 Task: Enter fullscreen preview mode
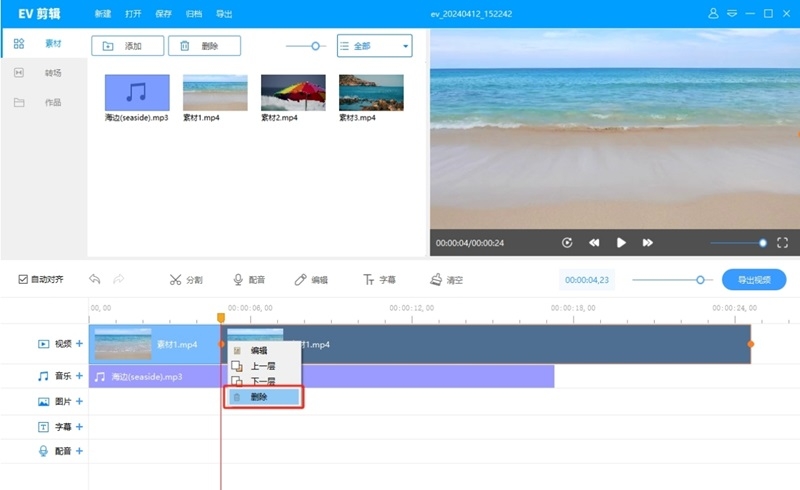782,243
